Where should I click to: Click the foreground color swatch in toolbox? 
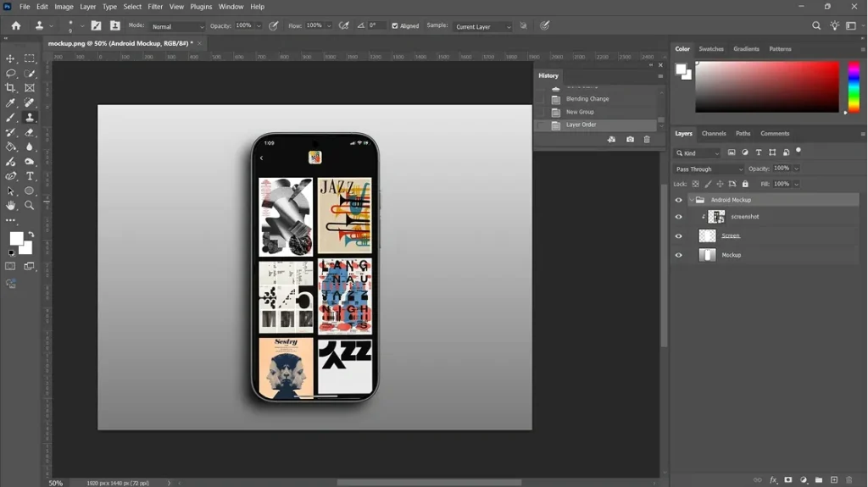[x=17, y=239]
